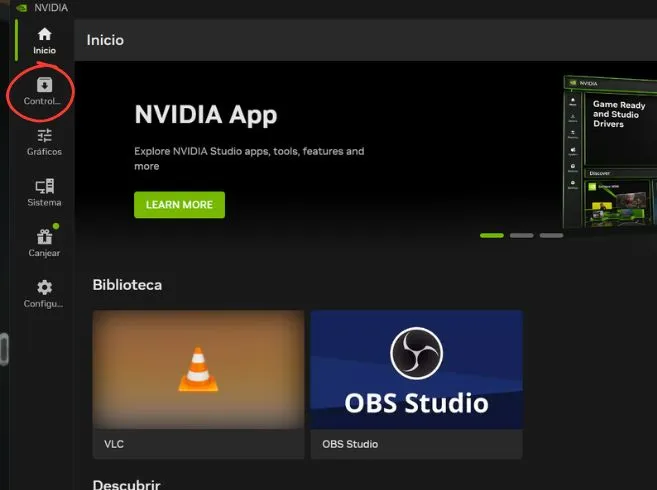
Task: Open the Gráficos sliders icon
Action: coord(44,135)
